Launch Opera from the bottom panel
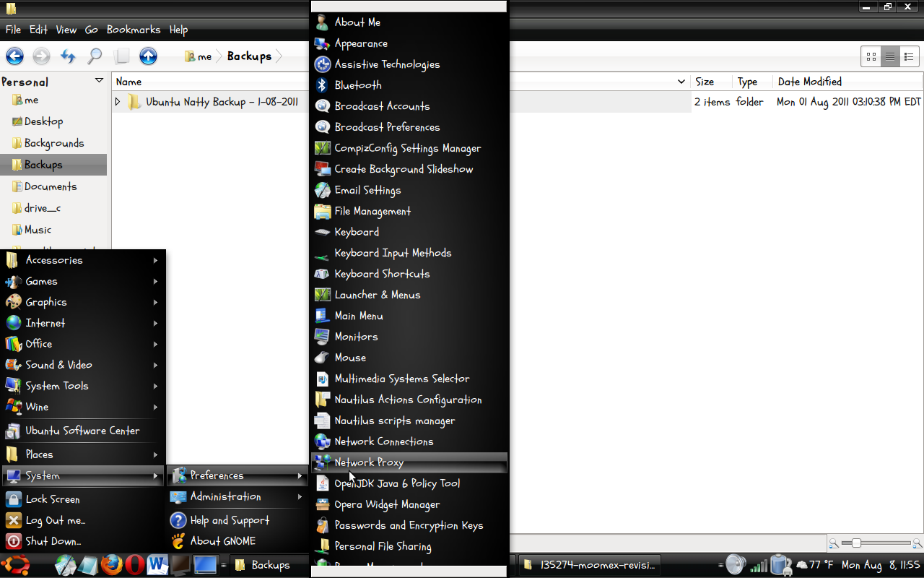 134,565
